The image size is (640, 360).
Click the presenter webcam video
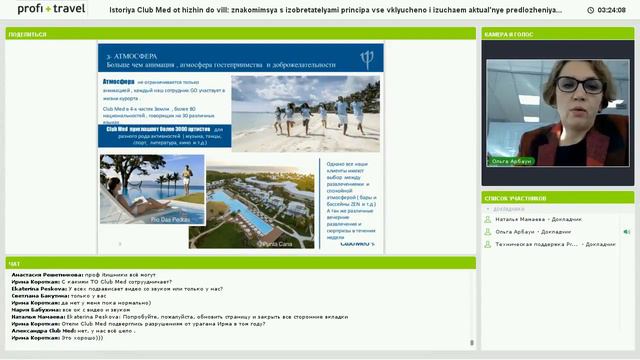click(558, 113)
